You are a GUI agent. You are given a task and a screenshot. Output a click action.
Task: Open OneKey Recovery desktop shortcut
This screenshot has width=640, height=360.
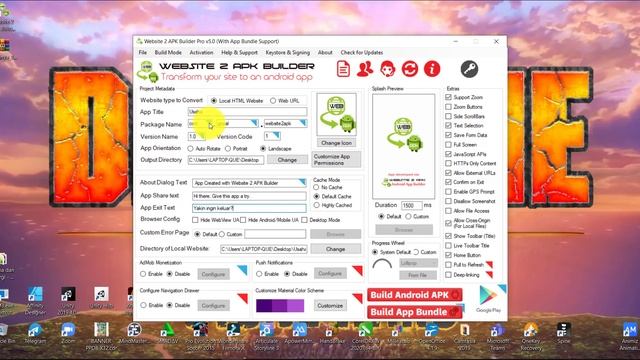[531, 337]
